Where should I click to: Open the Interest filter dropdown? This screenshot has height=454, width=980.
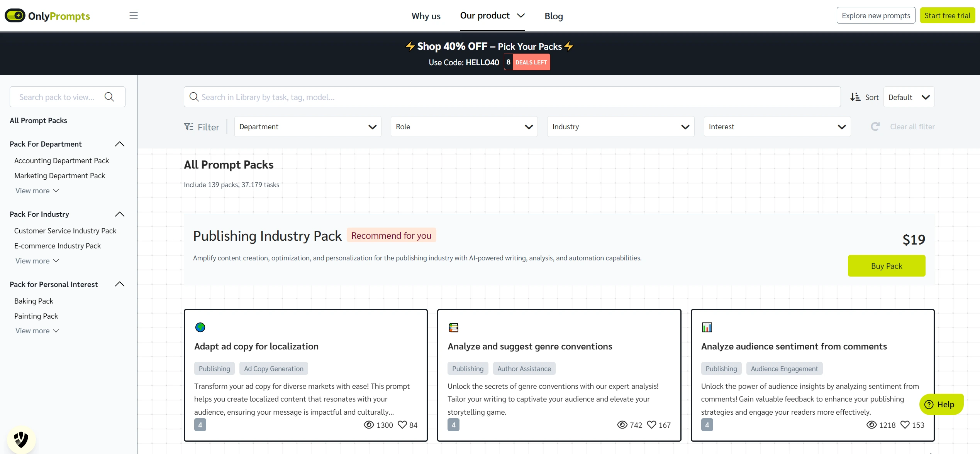[x=777, y=127]
